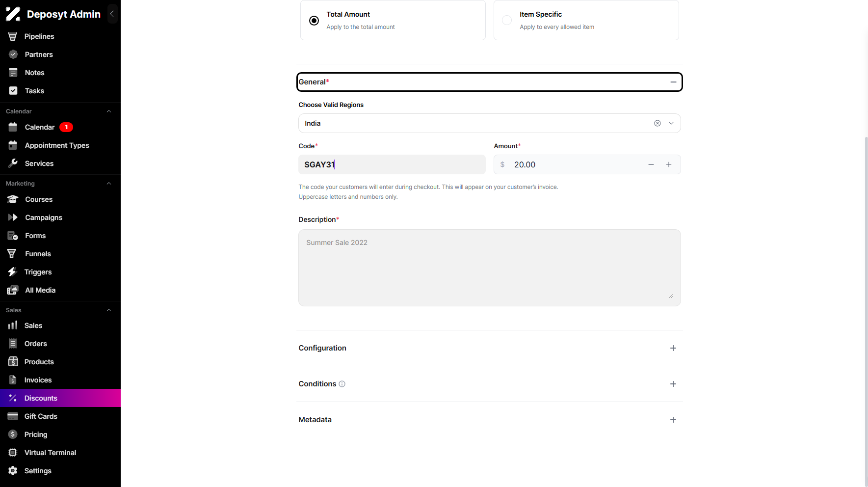The image size is (868, 487).
Task: Click the Orders list icon
Action: 13,344
